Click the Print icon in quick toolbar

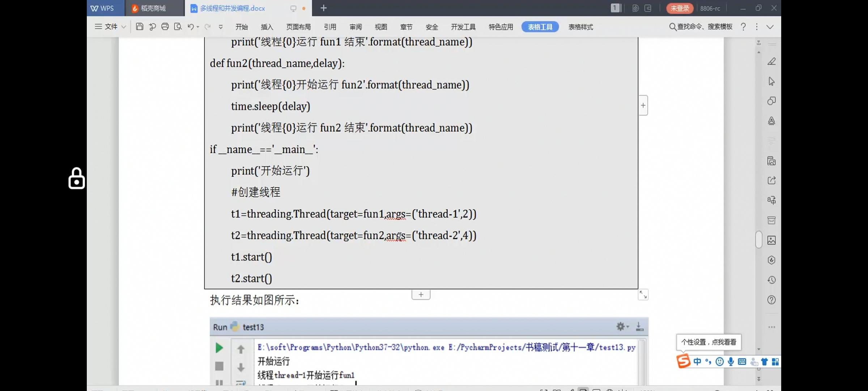(x=165, y=26)
